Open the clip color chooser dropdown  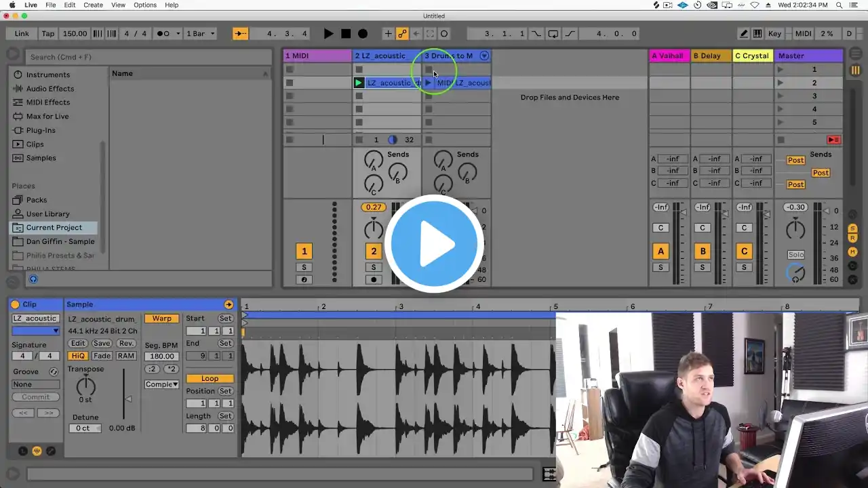coord(36,331)
